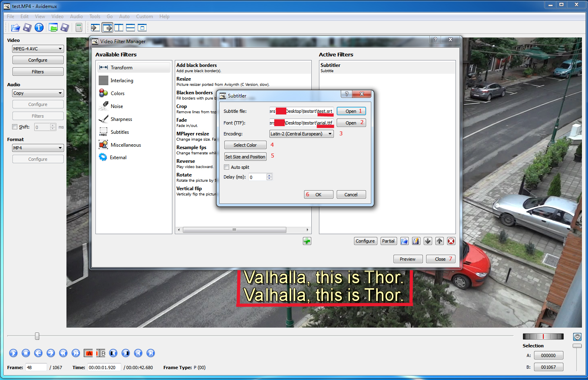Viewport: 588px width, 380px height.
Task: Switch to output-only display mode icon
Action: tap(108, 27)
